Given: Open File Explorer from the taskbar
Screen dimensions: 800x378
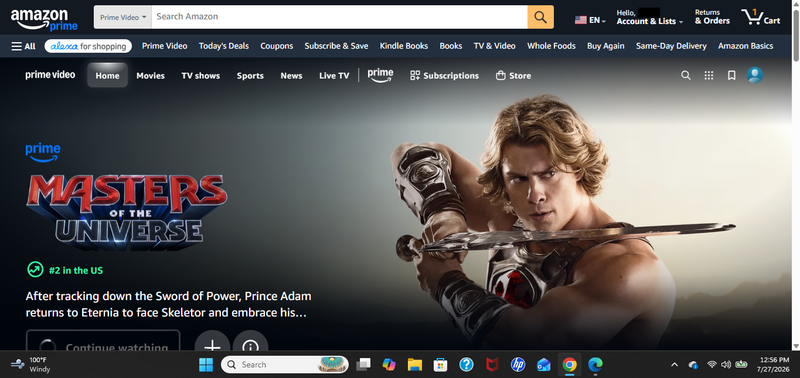Looking at the screenshot, I should [x=415, y=364].
